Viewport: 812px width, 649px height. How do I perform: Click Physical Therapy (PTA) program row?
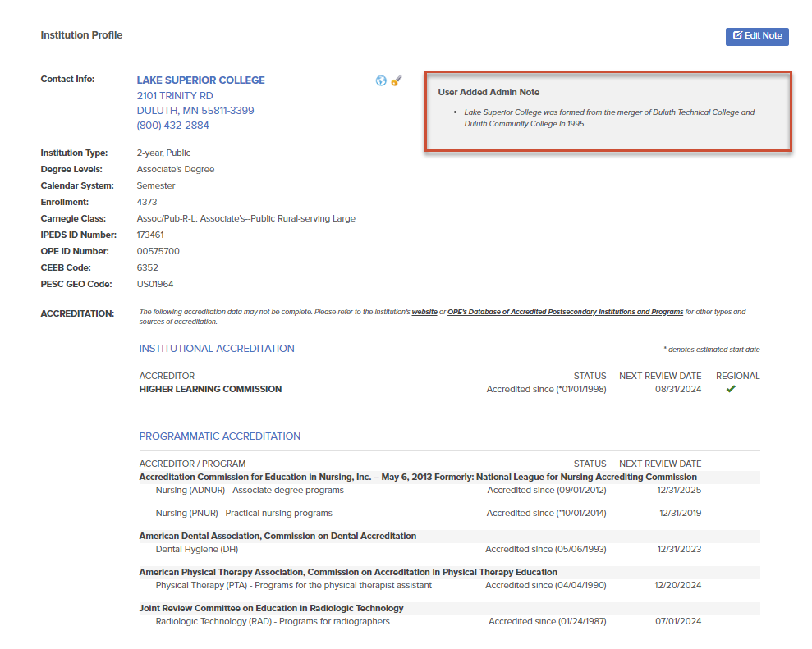coord(294,585)
